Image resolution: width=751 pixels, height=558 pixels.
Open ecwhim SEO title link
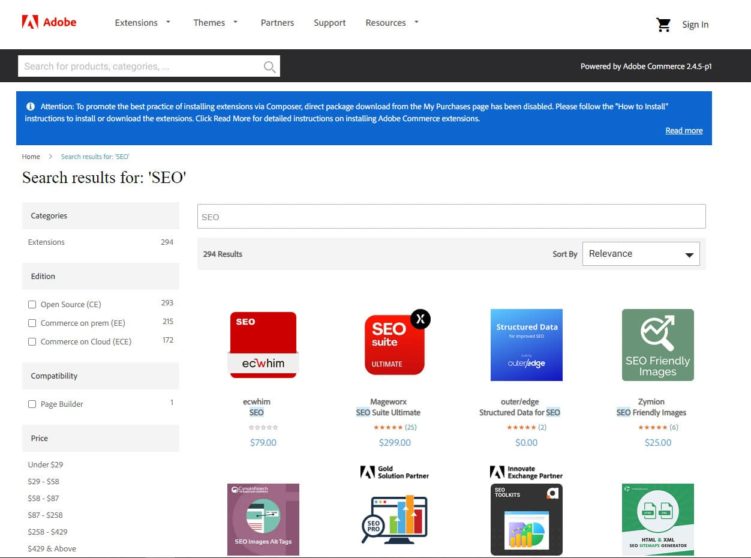pos(257,412)
